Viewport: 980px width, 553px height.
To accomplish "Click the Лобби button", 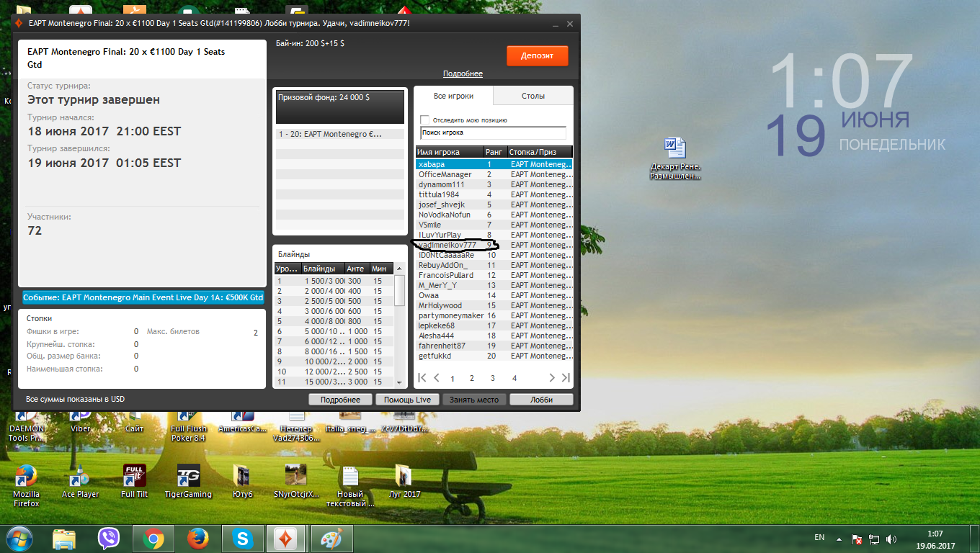I will 541,400.
